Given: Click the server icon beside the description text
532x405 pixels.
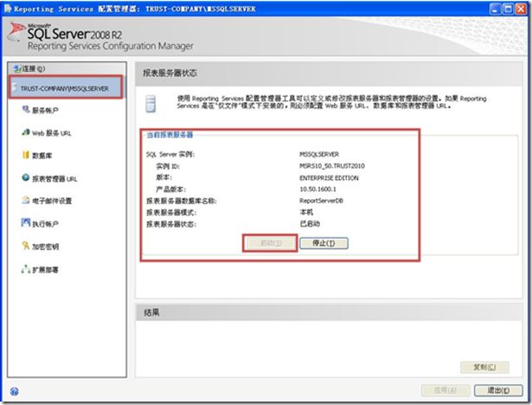Looking at the screenshot, I should 151,104.
